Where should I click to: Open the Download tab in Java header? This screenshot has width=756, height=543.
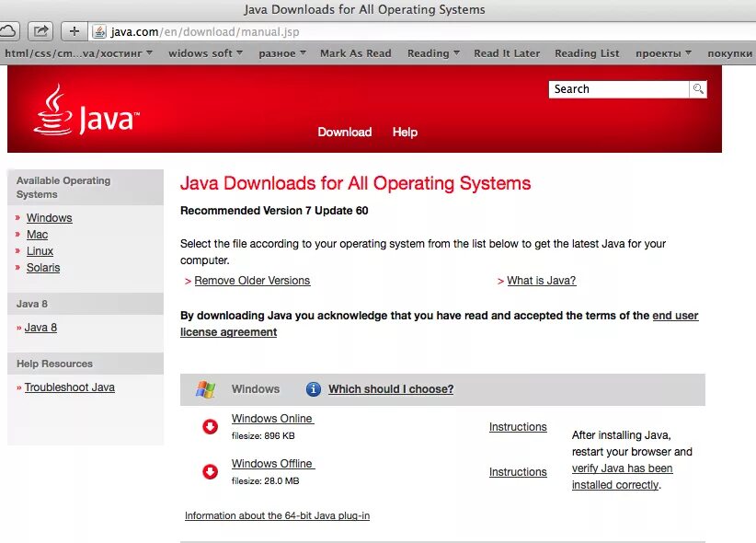(345, 132)
